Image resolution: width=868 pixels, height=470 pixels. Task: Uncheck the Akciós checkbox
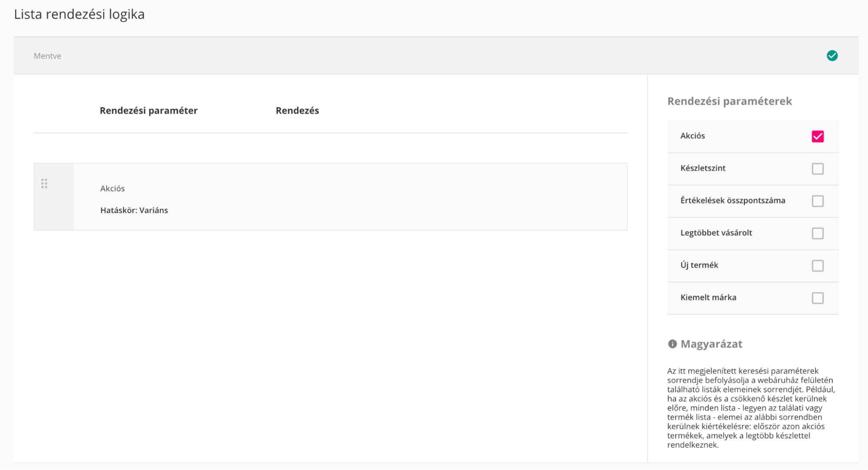click(x=817, y=136)
